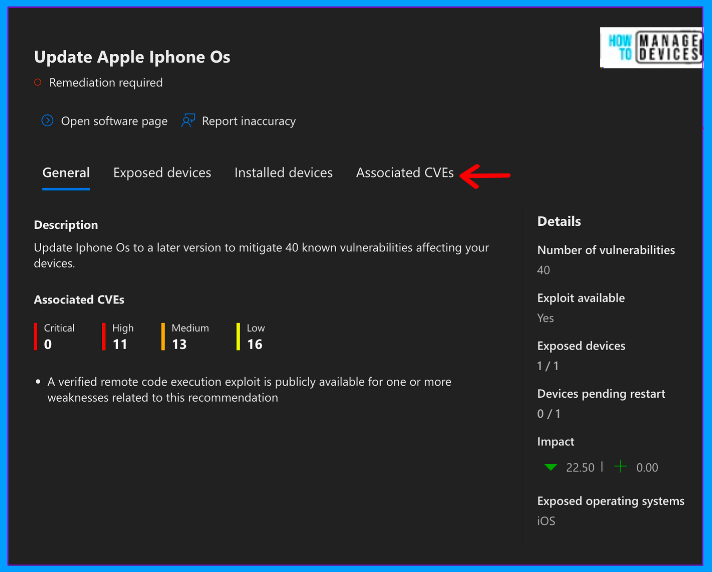
Task: Click the green impact down-triangle icon
Action: click(550, 467)
